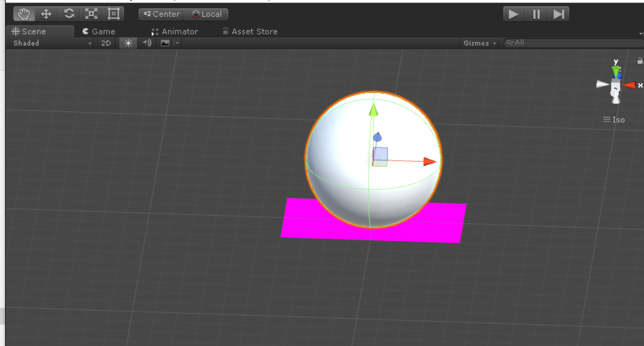The width and height of the screenshot is (644, 346).
Task: Mute scene audio
Action: [145, 43]
